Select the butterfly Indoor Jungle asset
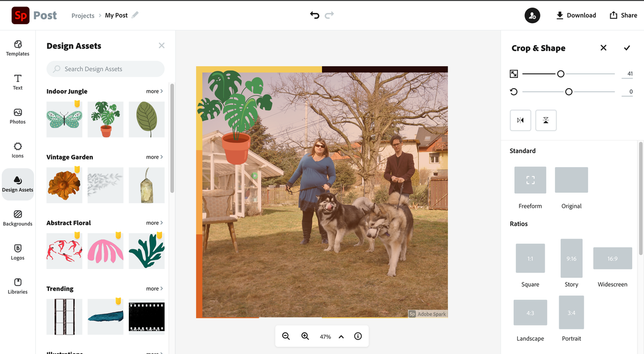 point(64,119)
